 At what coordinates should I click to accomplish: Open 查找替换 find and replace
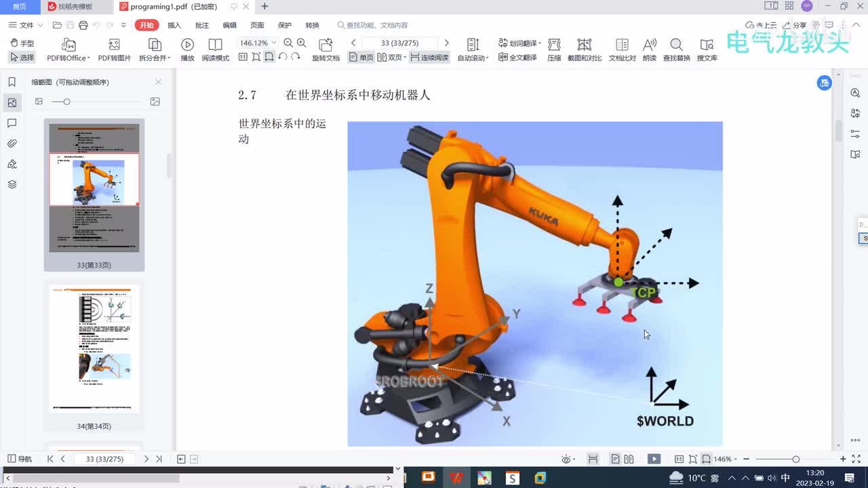[x=676, y=50]
